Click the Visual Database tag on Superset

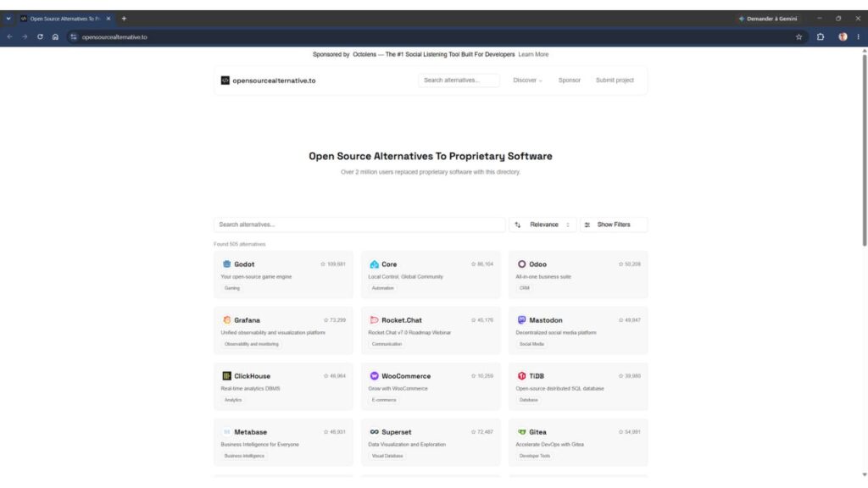tap(387, 456)
